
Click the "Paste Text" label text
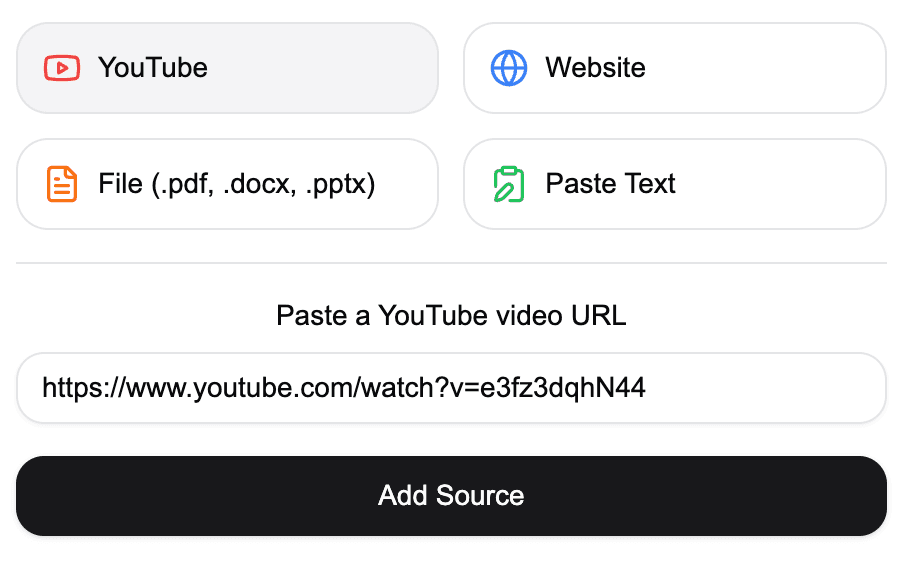click(x=610, y=184)
